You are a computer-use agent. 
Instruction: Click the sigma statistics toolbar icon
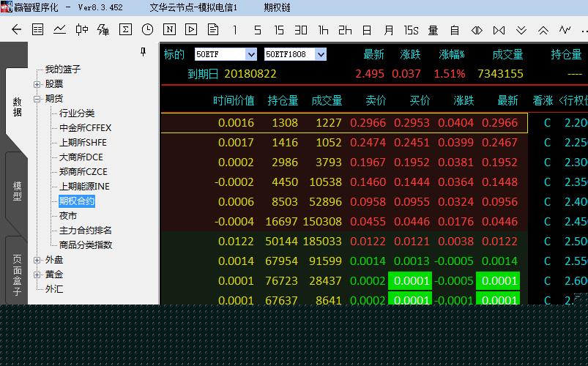[125, 30]
